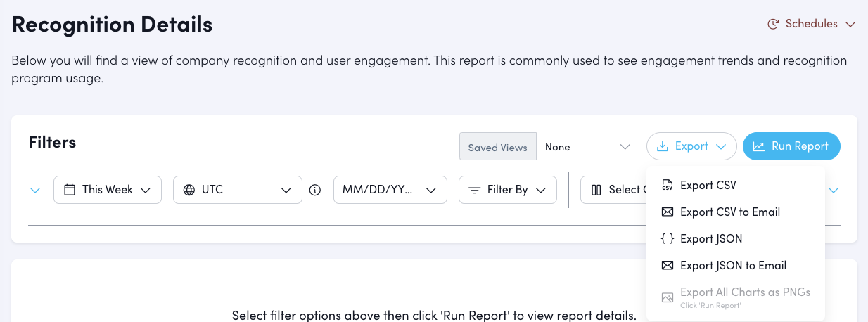Click the Schedules clock icon
This screenshot has height=322, width=868.
(773, 24)
